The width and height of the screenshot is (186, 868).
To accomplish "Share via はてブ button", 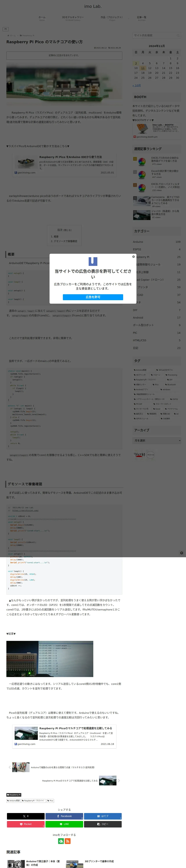I will coord(103,816).
